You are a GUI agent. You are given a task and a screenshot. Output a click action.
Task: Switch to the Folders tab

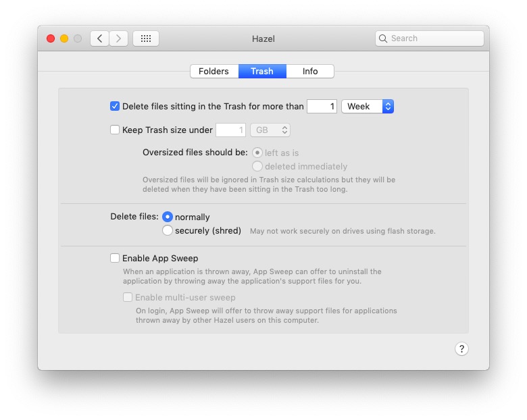(x=214, y=71)
